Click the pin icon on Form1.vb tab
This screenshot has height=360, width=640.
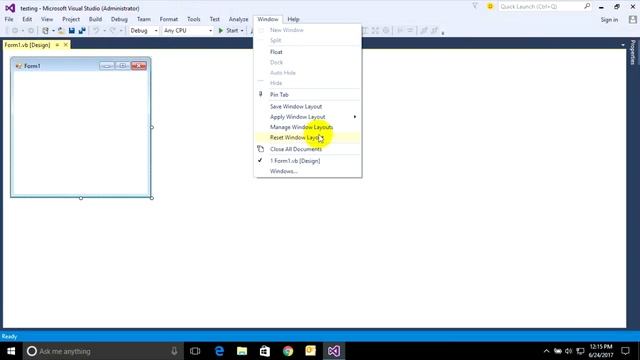pyautogui.click(x=57, y=45)
